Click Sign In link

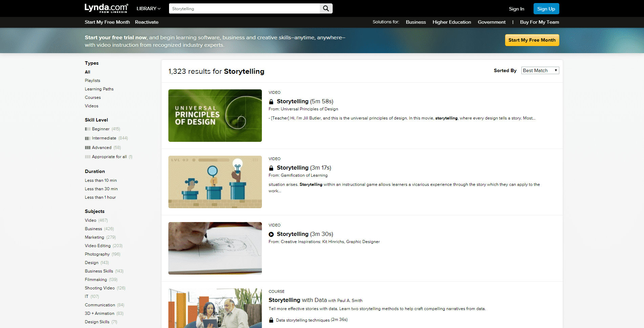(516, 9)
